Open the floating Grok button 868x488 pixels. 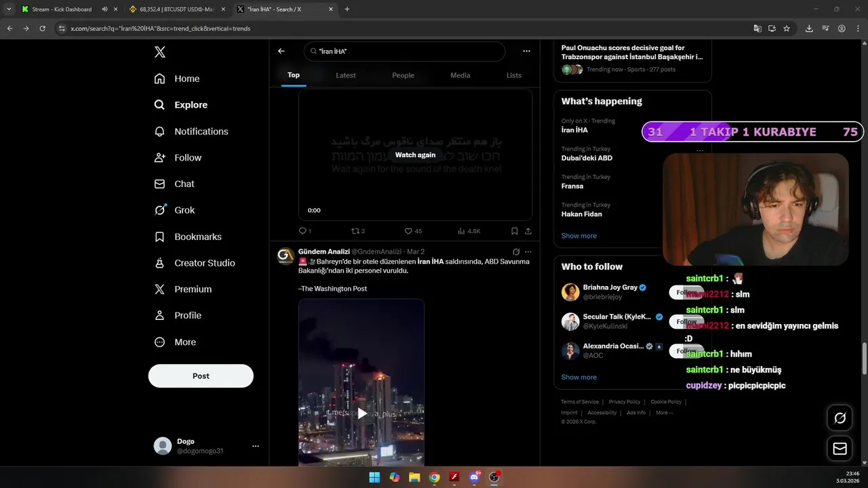tap(840, 418)
